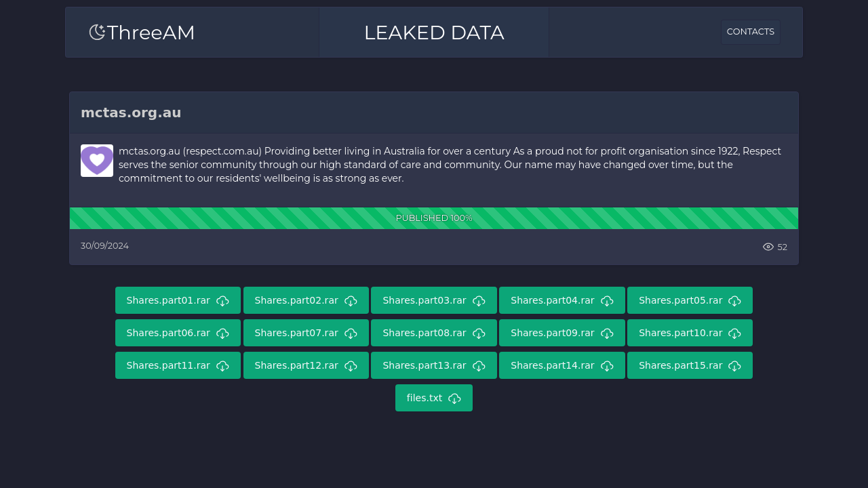Open the CONTACTS page
The width and height of the screenshot is (868, 488).
750,32
